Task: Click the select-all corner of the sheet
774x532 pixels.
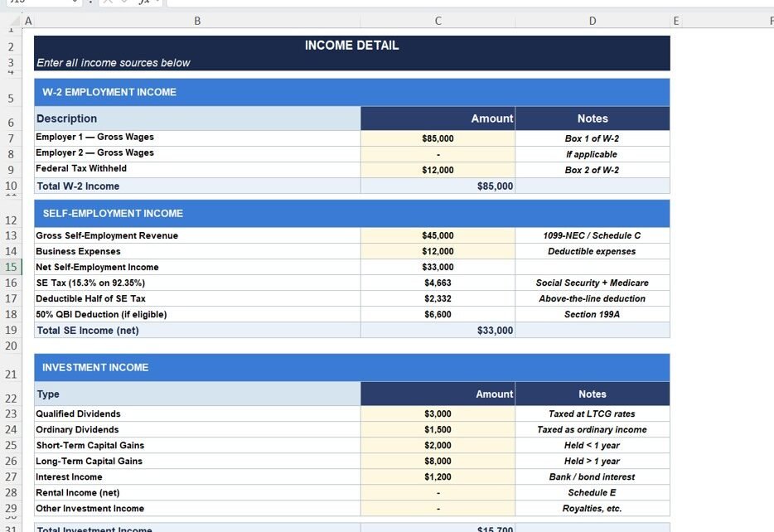Action: click(x=11, y=22)
